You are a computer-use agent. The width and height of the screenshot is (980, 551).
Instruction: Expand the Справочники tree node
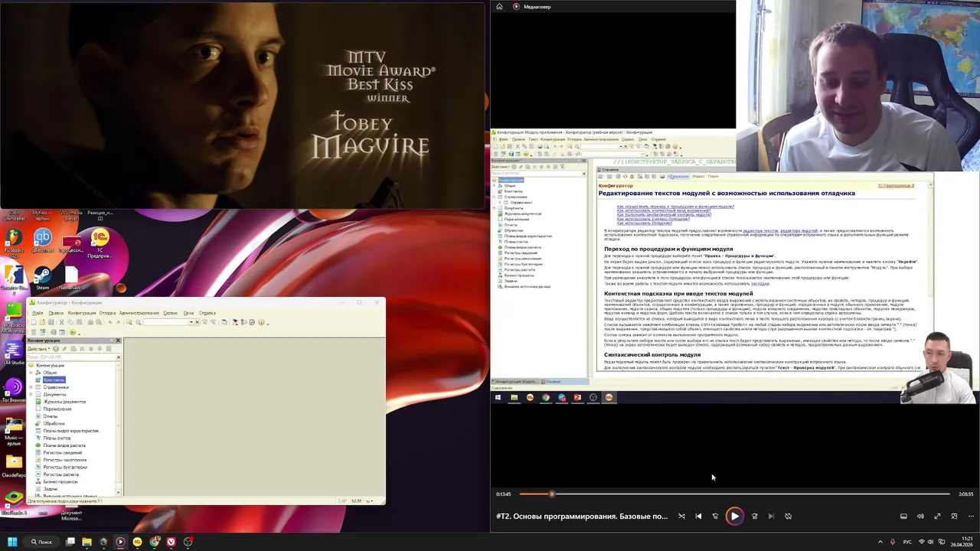click(31, 387)
